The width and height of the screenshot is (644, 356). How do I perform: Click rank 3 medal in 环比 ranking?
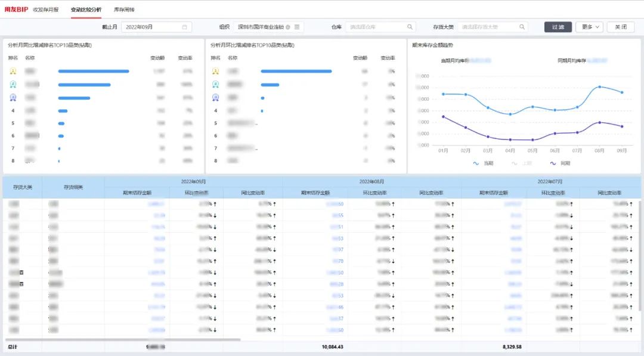pyautogui.click(x=216, y=98)
